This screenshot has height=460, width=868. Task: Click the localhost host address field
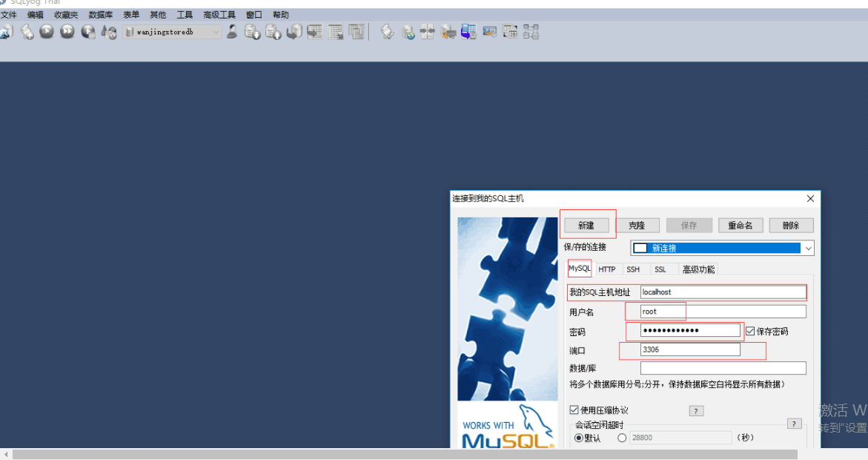[723, 292]
